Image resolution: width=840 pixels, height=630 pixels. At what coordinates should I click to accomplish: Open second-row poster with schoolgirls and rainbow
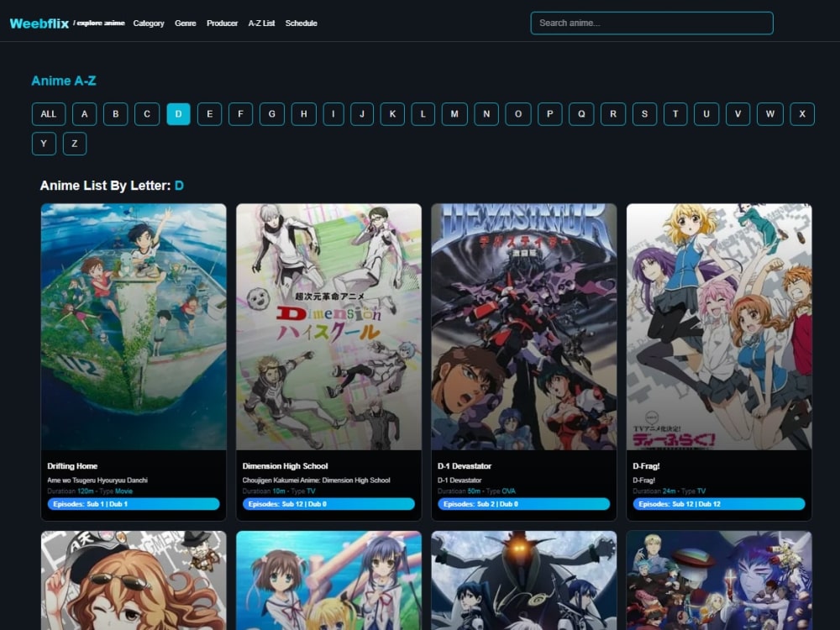329,580
